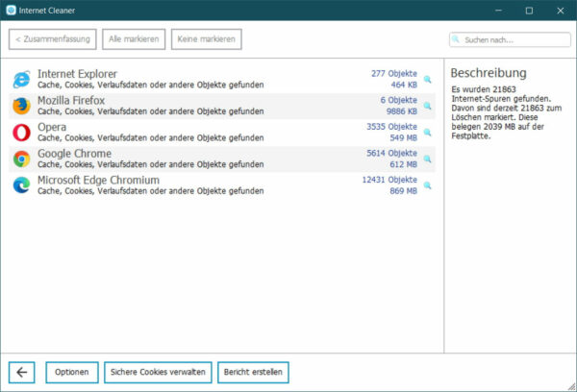This screenshot has height=392, width=577.
Task: Click Bericht erstellen
Action: (253, 372)
